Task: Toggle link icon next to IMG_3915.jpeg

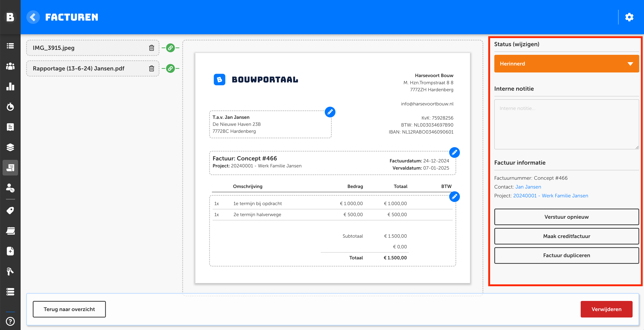Action: 170,48
